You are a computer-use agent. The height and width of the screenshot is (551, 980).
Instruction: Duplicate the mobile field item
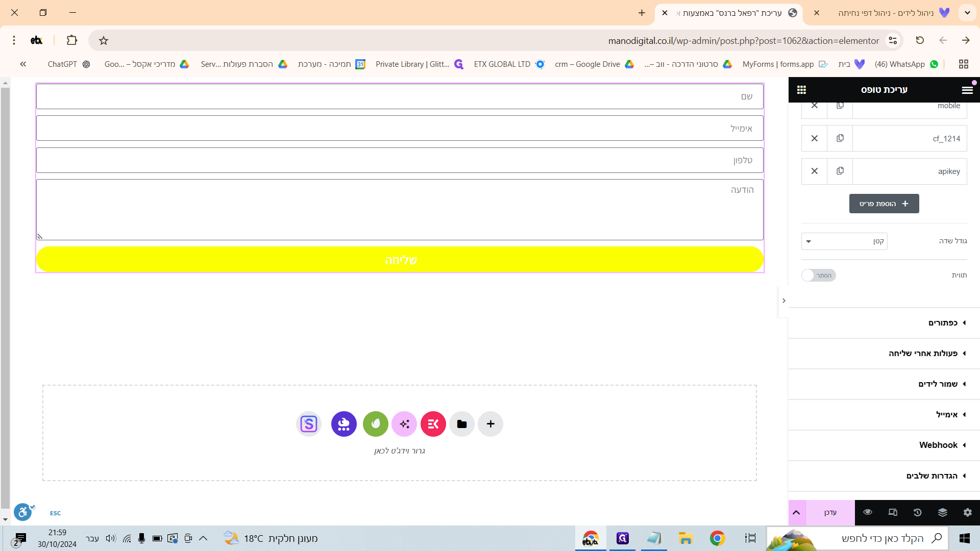(x=840, y=106)
